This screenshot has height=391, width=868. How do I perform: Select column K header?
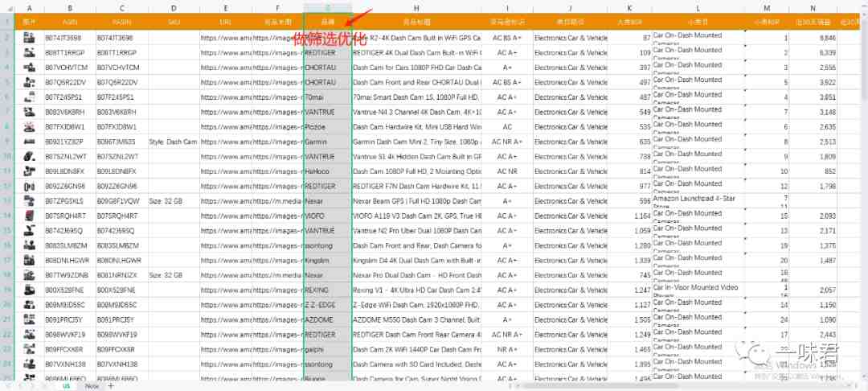tap(630, 8)
